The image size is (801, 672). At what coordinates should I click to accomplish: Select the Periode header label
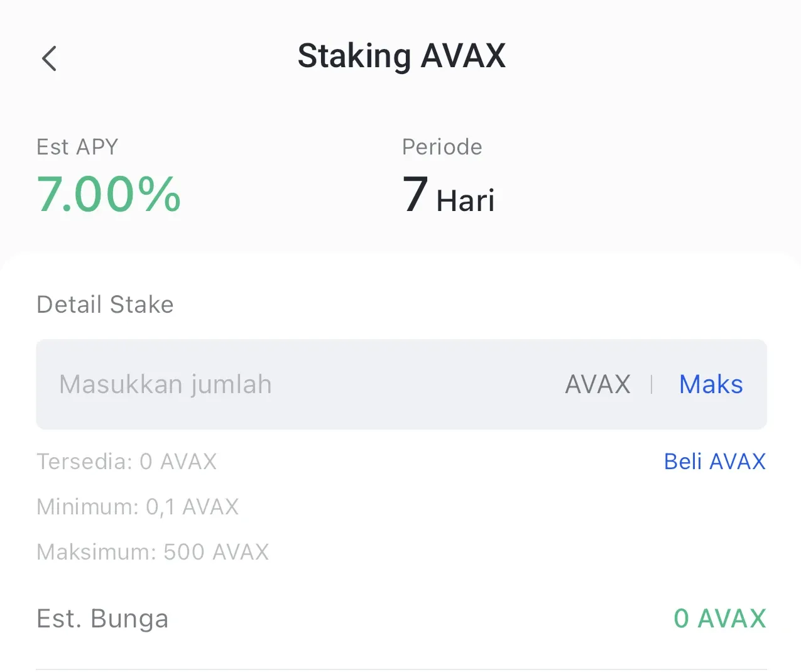pos(442,147)
